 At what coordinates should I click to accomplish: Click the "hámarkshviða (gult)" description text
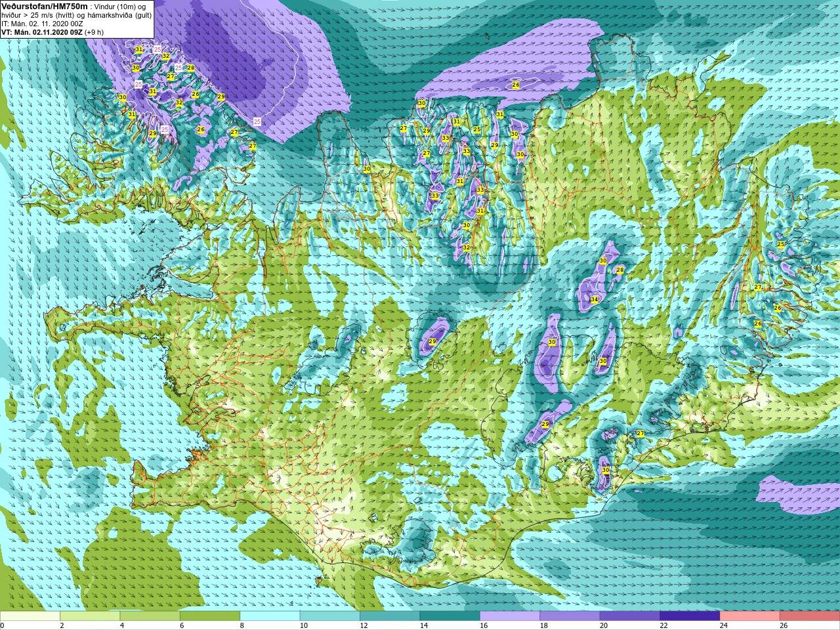[119, 15]
